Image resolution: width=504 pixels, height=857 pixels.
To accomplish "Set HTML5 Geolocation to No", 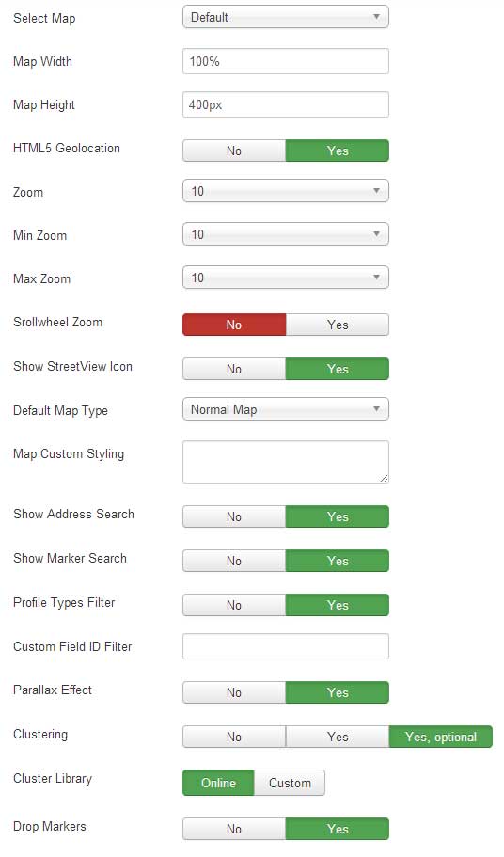I will click(x=234, y=151).
